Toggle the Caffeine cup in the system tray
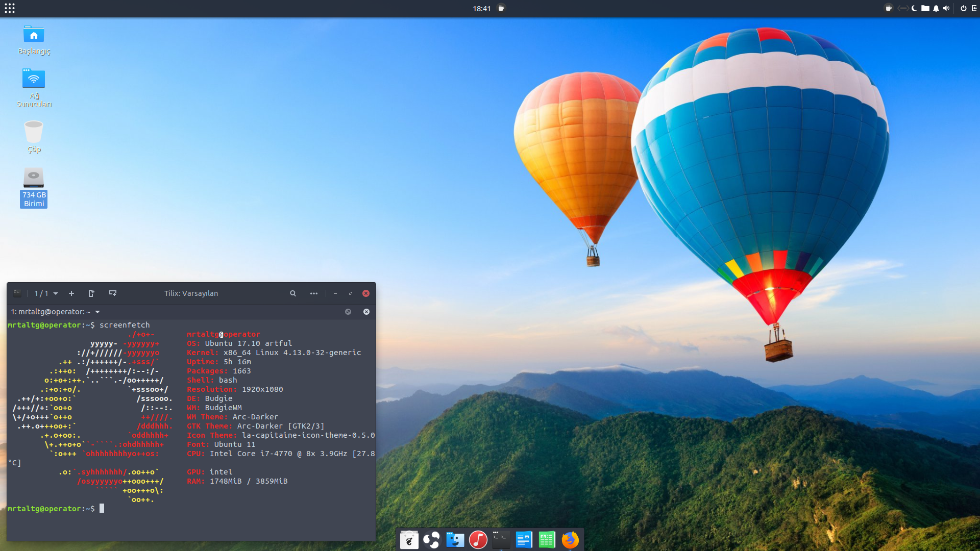The image size is (980, 551). (889, 8)
